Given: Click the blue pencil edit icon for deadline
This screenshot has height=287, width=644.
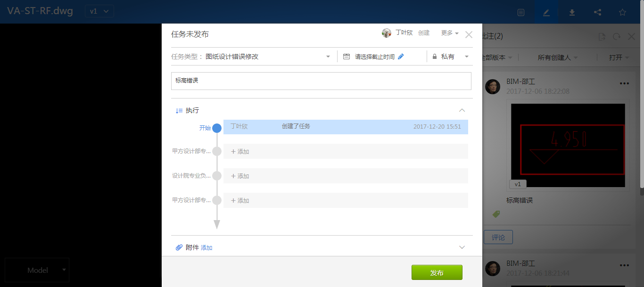Looking at the screenshot, I should [x=401, y=56].
